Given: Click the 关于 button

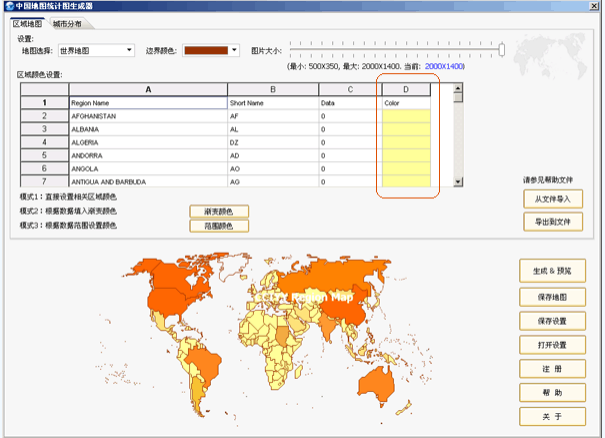Looking at the screenshot, I should coord(552,417).
